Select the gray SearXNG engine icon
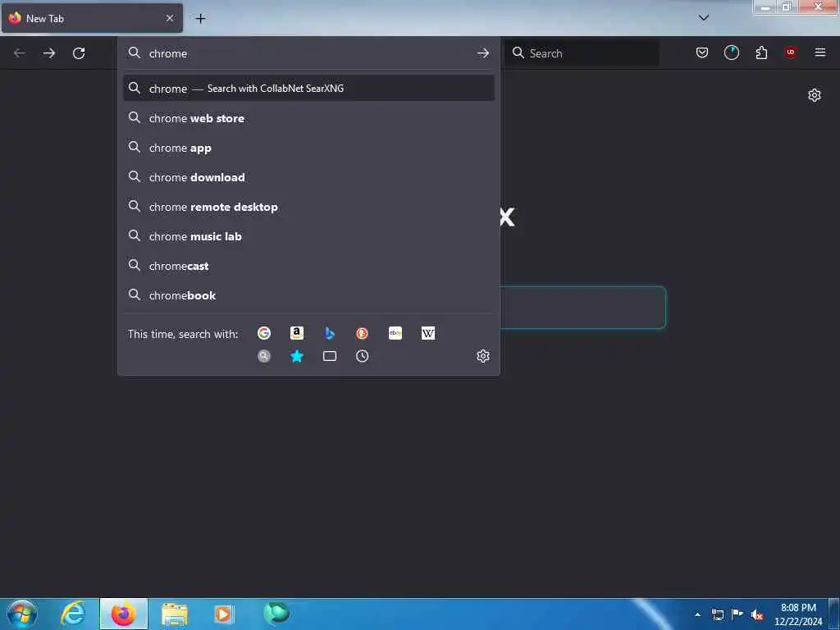The image size is (840, 630). [x=264, y=356]
